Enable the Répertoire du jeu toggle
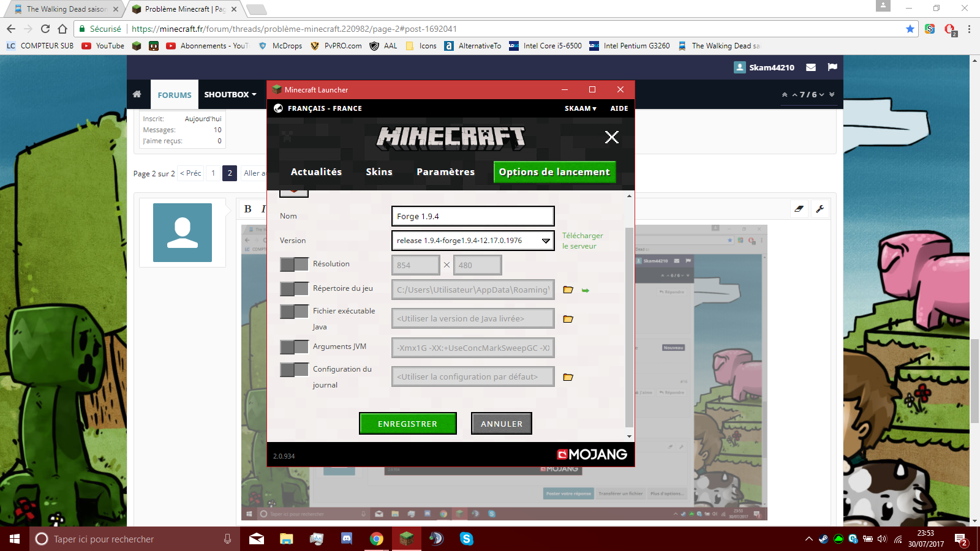Screen dimensions: 980x551 pyautogui.click(x=294, y=289)
